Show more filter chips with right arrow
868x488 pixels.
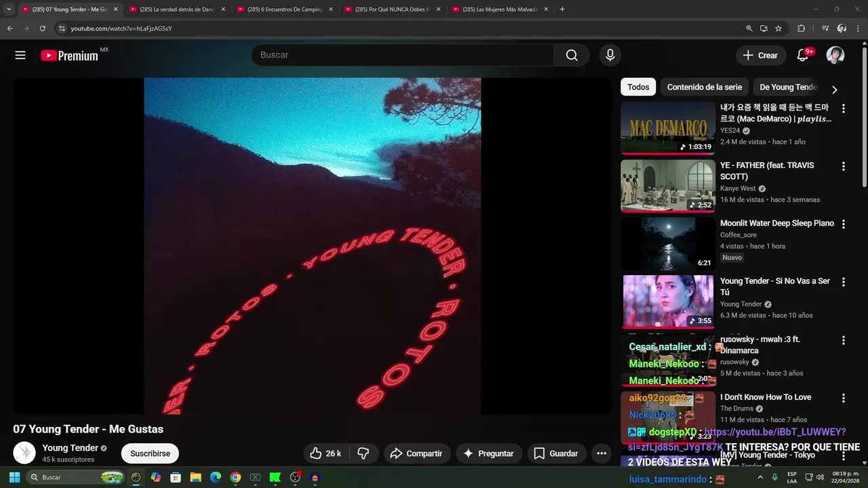click(834, 89)
